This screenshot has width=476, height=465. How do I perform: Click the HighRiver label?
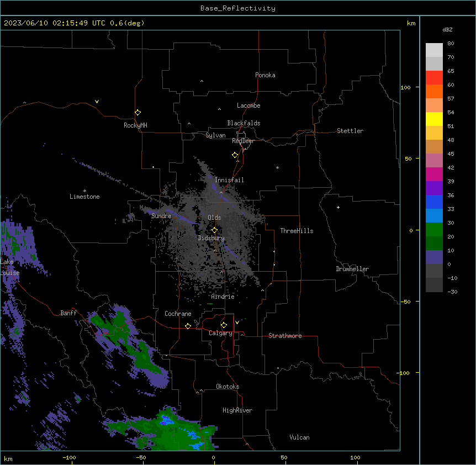[x=237, y=410]
